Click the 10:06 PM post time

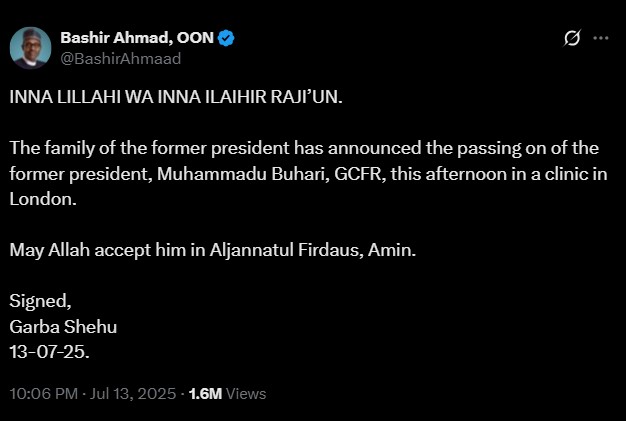point(43,393)
